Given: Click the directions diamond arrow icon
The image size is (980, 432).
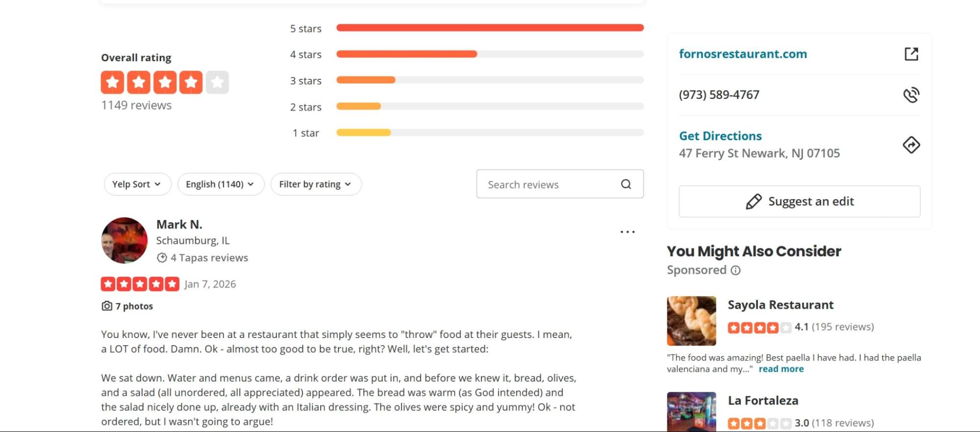Looking at the screenshot, I should 911,145.
